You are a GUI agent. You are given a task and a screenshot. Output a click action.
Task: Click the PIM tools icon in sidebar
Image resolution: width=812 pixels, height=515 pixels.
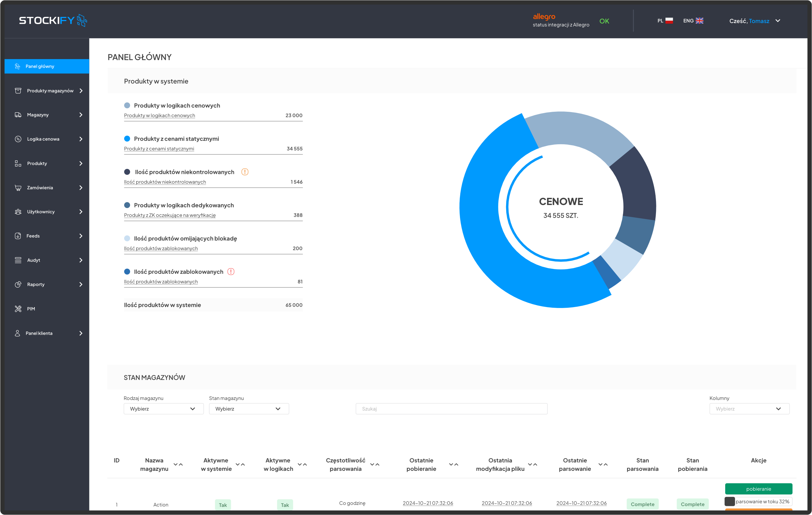(x=18, y=309)
